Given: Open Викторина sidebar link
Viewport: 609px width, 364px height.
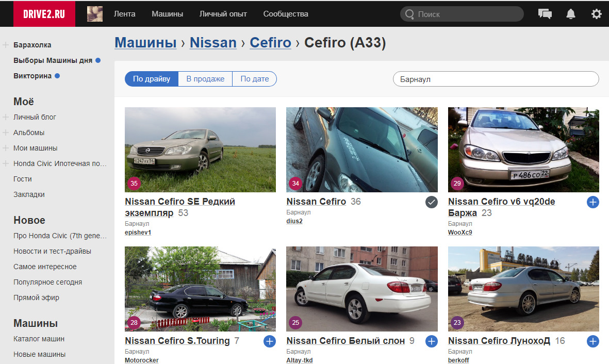Looking at the screenshot, I should 32,76.
